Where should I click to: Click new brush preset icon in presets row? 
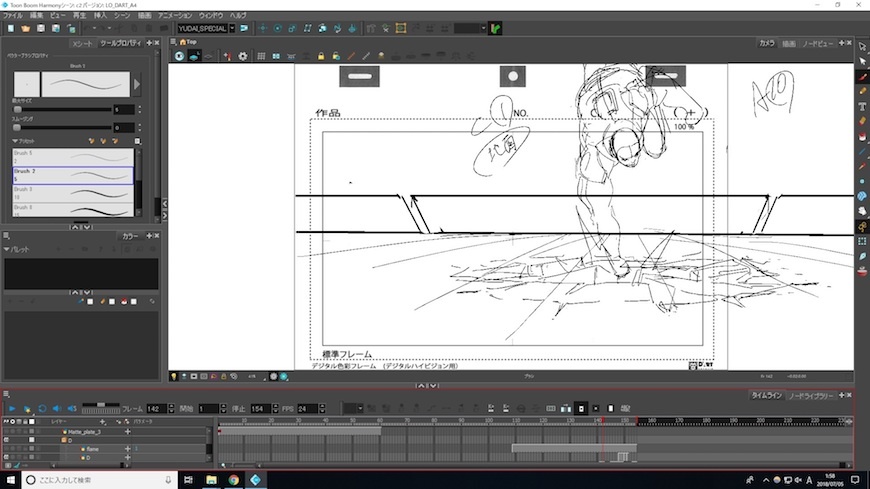92,141
